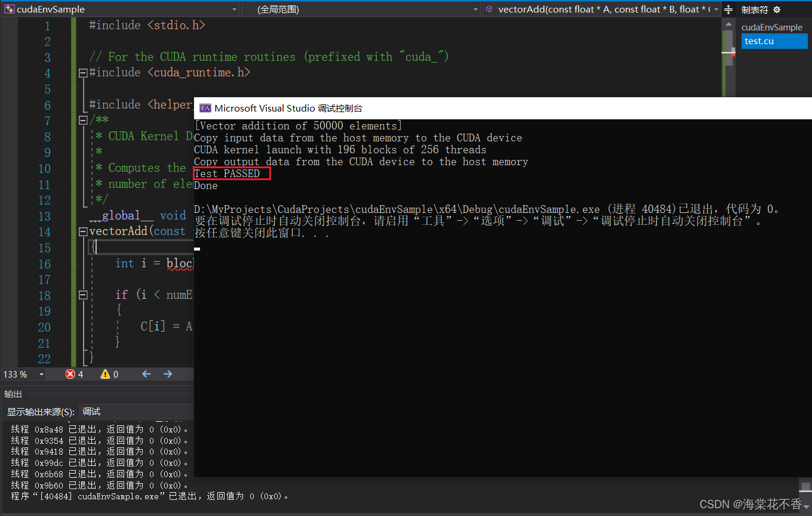Click the cudaEnvSample project icon in navigation bar
This screenshot has width=812, height=516.
pyautogui.click(x=10, y=9)
